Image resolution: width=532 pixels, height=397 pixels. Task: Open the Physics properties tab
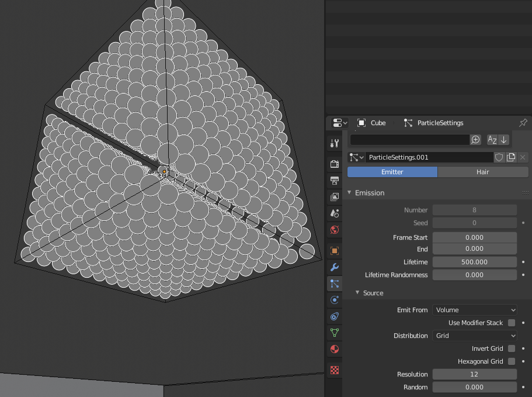pyautogui.click(x=334, y=300)
